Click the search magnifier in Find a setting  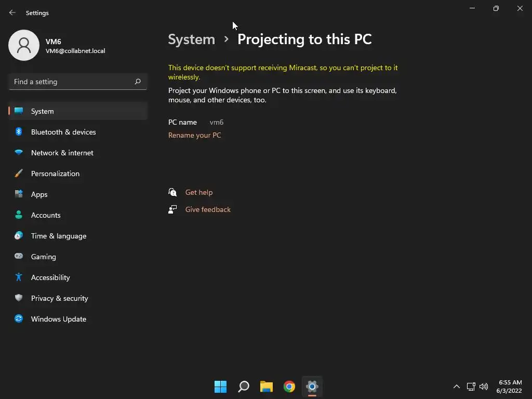[138, 82]
